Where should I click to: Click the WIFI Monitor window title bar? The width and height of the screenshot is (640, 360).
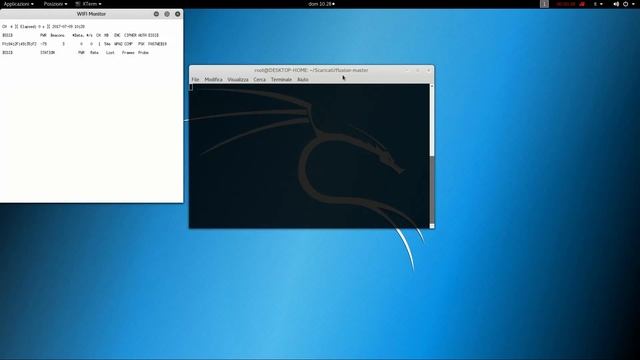coord(91,14)
